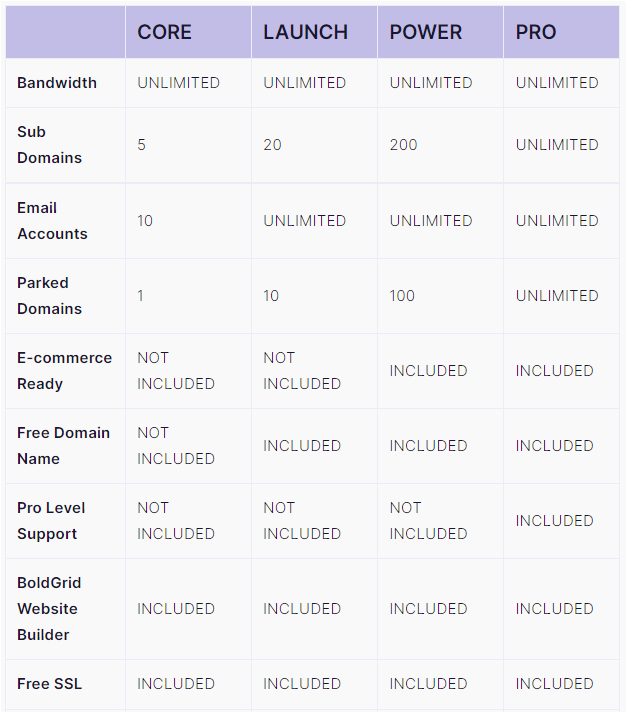
Task: Click the LAUNCH plan column header
Action: (x=306, y=32)
